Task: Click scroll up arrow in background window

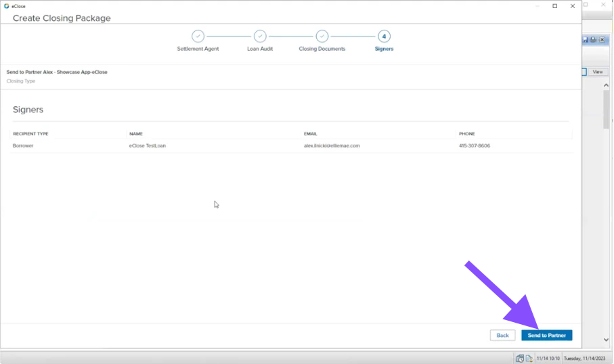Action: coord(606,85)
